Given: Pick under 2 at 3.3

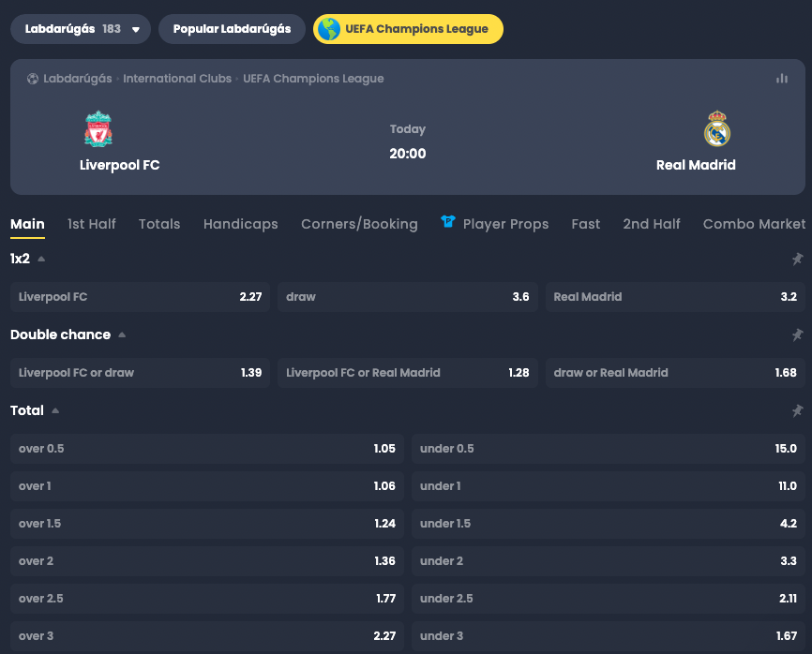Looking at the screenshot, I should click(609, 561).
